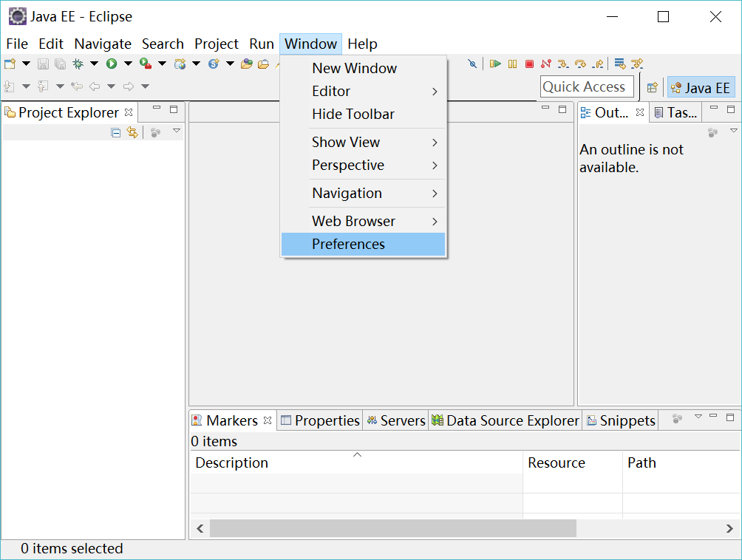Select the Java EE perspective button
Screen dimensions: 742x560
coord(701,87)
